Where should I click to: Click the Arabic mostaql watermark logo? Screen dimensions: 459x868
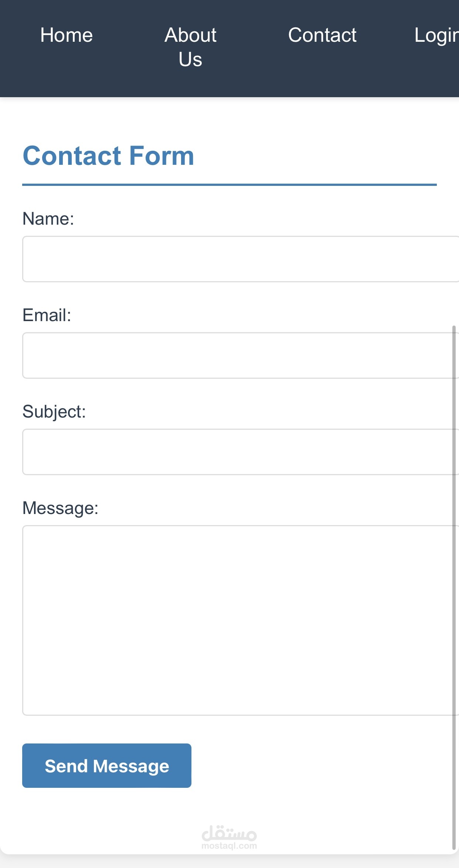coord(229,833)
